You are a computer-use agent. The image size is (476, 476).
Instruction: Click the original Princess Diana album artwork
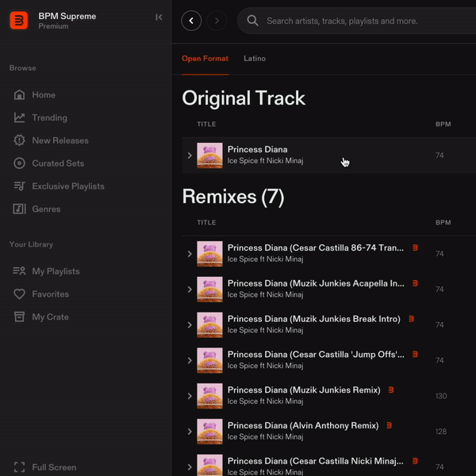tap(209, 155)
